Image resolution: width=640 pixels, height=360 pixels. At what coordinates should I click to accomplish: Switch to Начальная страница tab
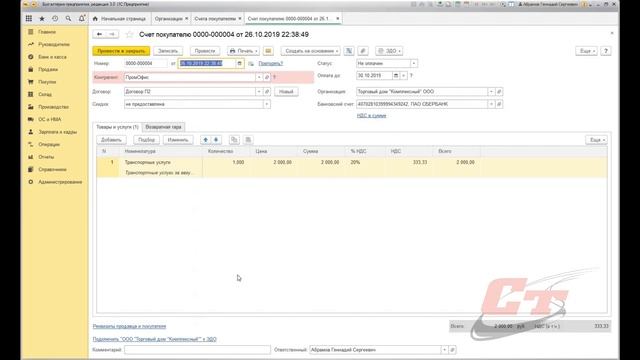click(x=120, y=19)
